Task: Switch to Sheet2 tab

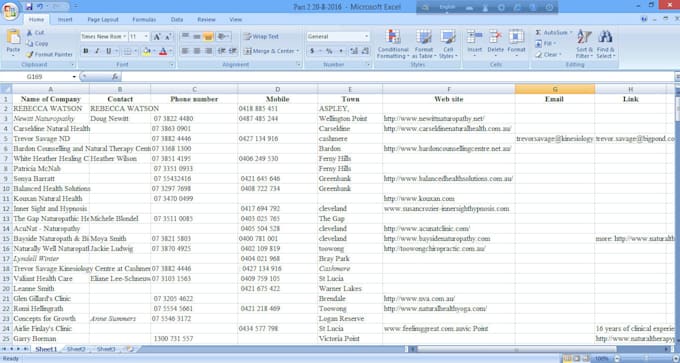Action: 76,349
